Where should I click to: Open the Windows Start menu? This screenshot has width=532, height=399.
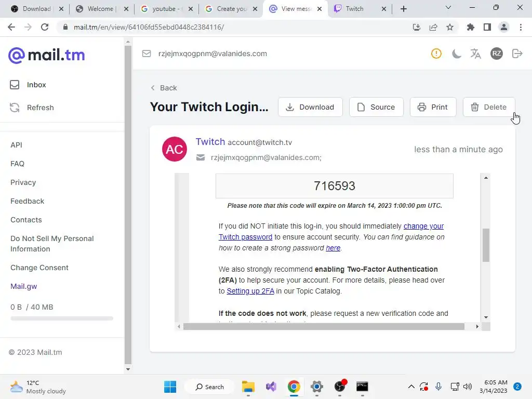[x=170, y=387]
